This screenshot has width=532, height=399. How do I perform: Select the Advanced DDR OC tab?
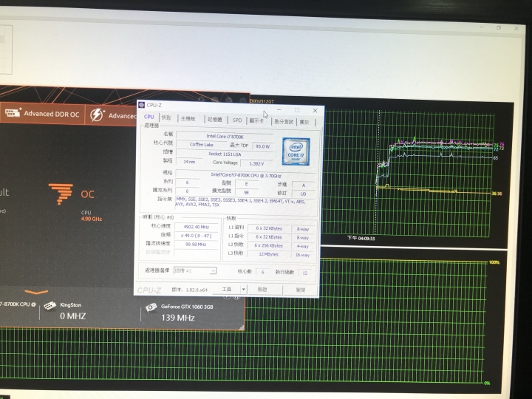(x=42, y=113)
